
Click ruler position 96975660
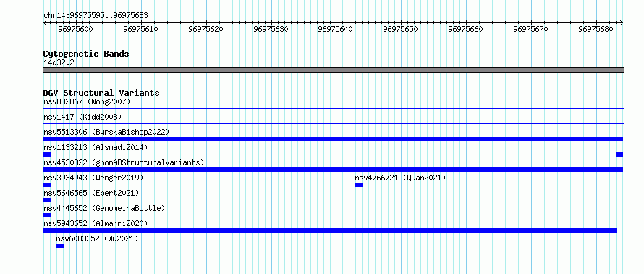coord(466,29)
